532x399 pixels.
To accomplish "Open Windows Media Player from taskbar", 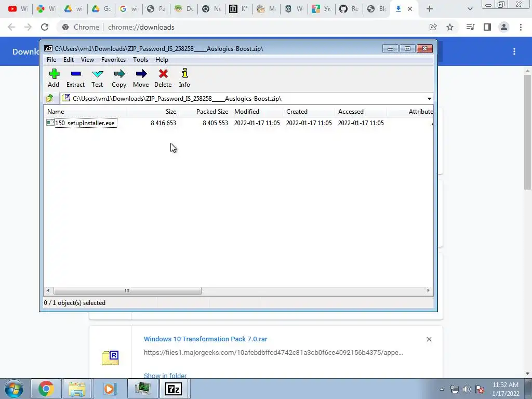I will tap(109, 389).
